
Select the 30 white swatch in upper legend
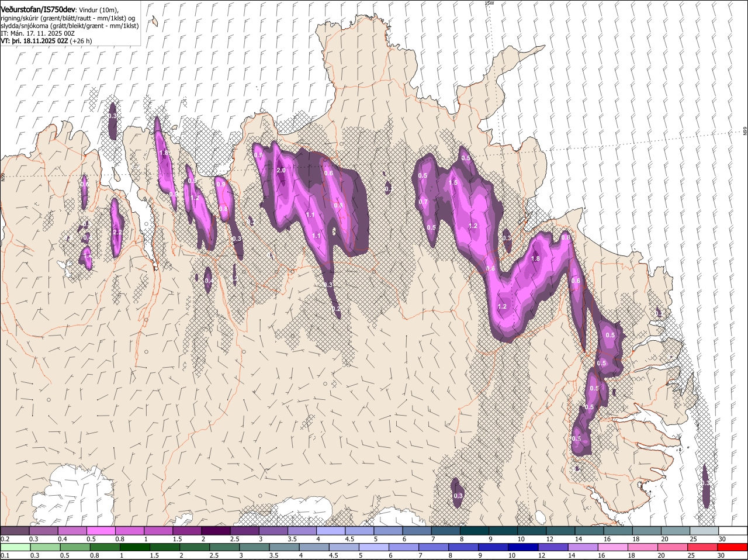733,530
